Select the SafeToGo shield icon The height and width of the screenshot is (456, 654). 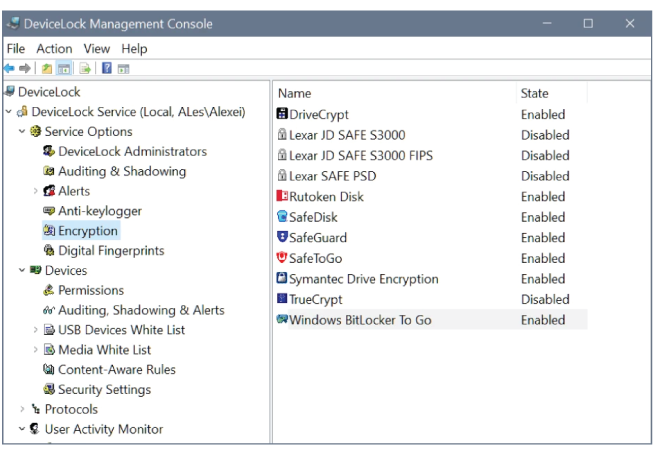pos(282,257)
